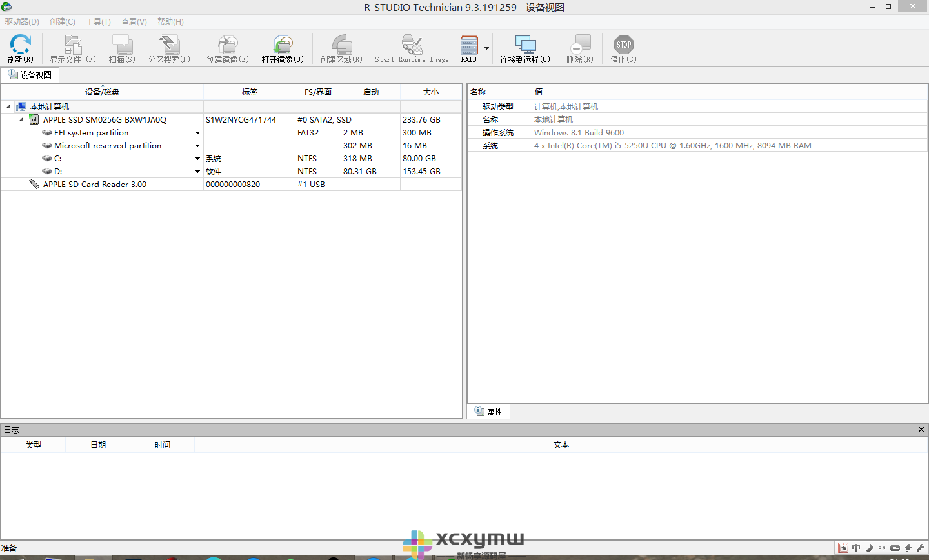The width and height of the screenshot is (929, 560).
Task: Select the Device View (设备视图) tab
Action: pos(30,75)
